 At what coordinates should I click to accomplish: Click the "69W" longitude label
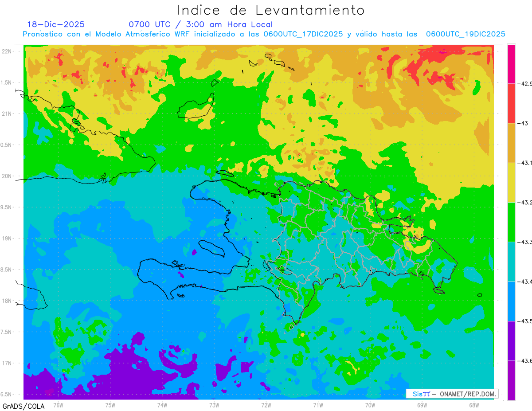point(422,405)
